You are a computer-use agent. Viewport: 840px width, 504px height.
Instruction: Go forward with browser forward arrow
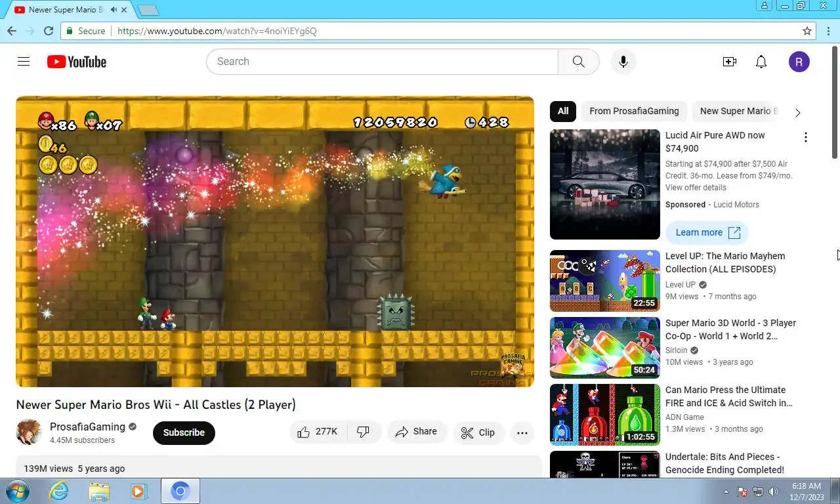pyautogui.click(x=30, y=31)
